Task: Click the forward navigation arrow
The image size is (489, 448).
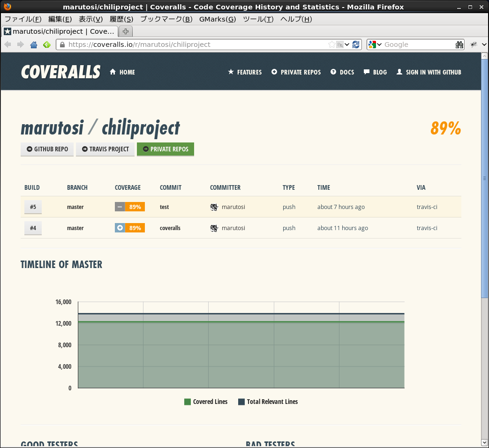Action: pyautogui.click(x=21, y=45)
